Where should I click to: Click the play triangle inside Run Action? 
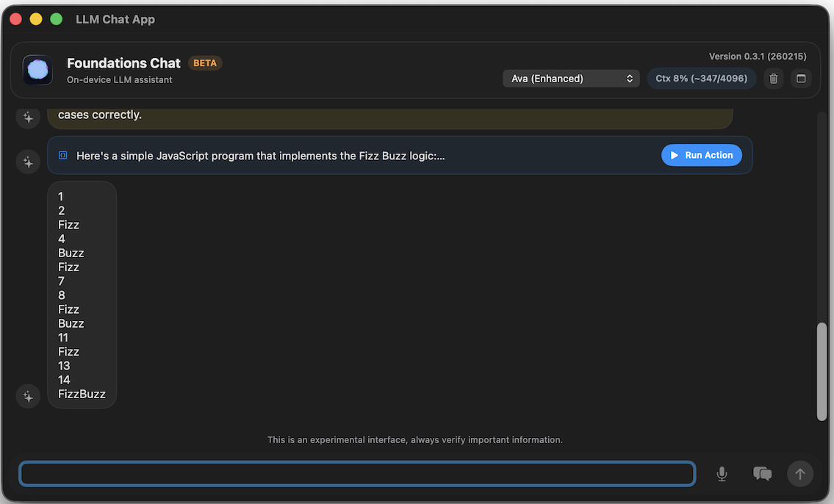674,155
